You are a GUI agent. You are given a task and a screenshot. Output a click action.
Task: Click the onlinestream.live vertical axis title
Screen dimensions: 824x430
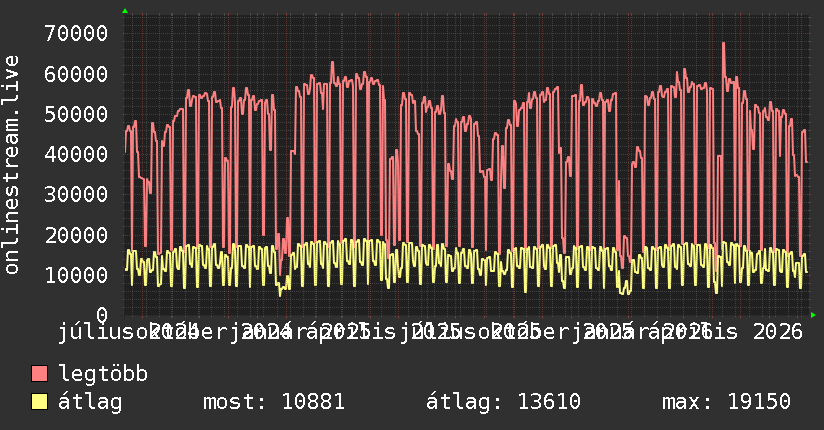11,165
